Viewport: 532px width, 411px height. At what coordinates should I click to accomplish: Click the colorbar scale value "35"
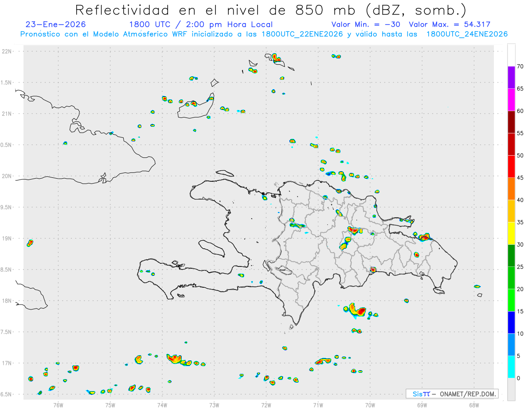tap(520, 222)
